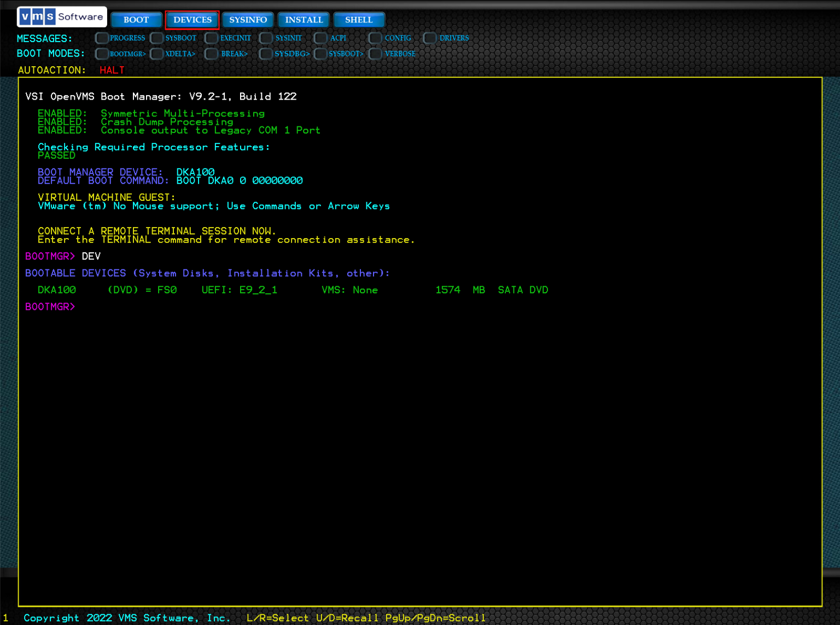Enable the PROGRESS messages checkbox
Viewport: 840px width, 625px height.
pos(102,38)
